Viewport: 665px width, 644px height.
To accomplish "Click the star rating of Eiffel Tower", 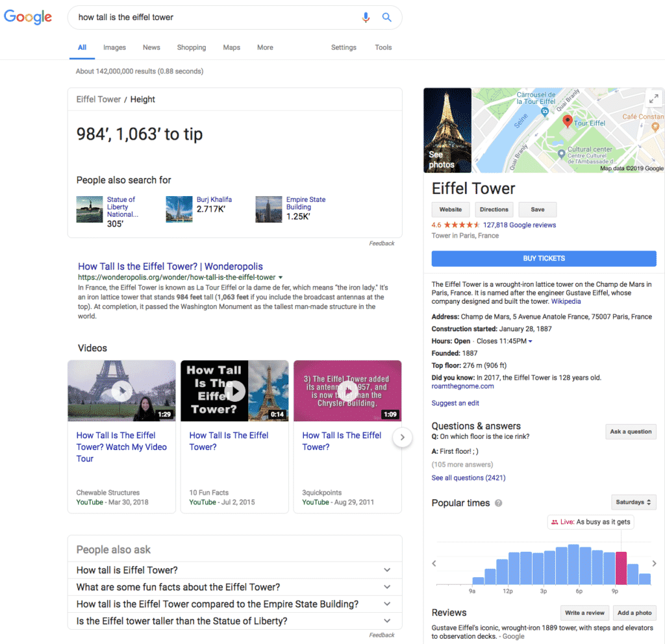I will [462, 225].
